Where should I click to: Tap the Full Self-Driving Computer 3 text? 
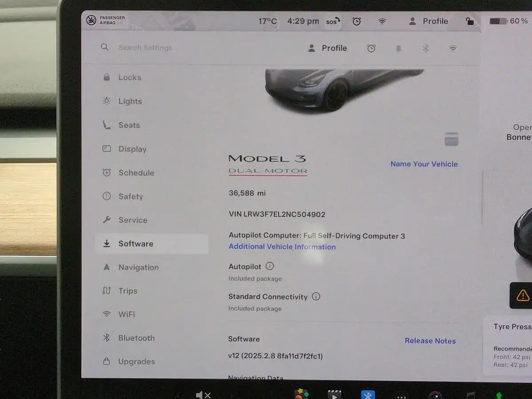point(354,236)
